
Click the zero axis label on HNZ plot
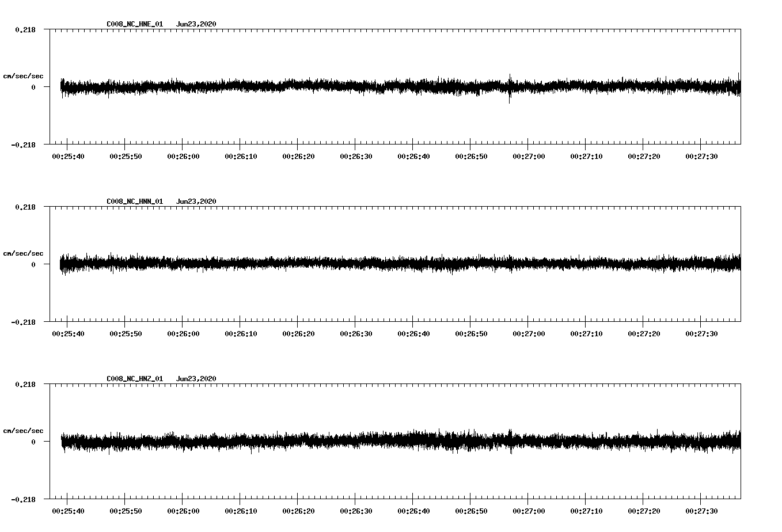[x=33, y=442]
